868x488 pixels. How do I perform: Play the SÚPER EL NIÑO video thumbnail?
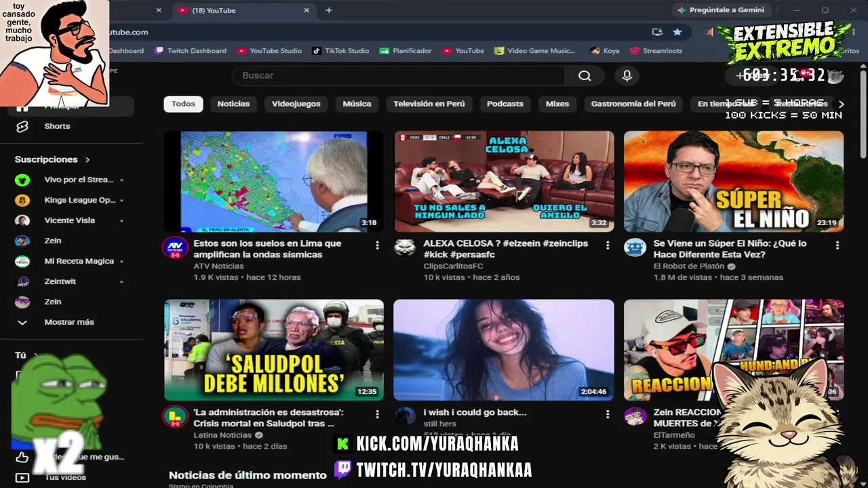[734, 181]
